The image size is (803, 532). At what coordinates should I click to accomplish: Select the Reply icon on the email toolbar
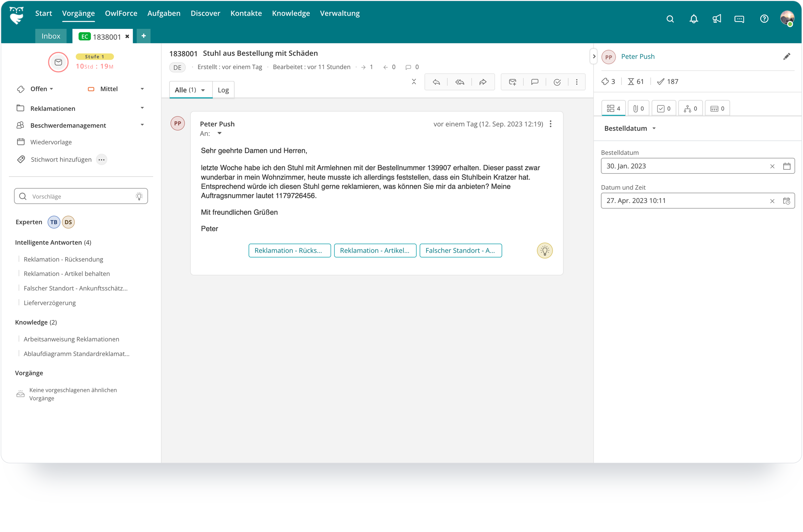coord(436,82)
